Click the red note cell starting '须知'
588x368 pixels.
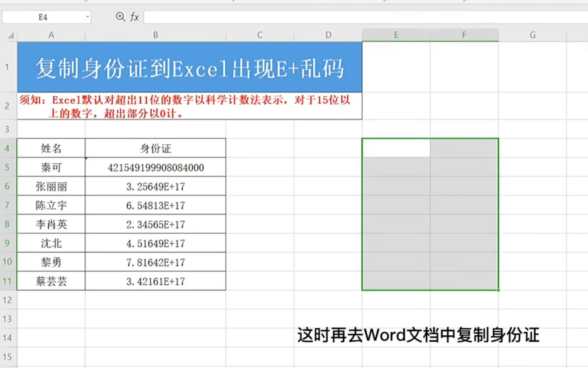pyautogui.click(x=190, y=106)
